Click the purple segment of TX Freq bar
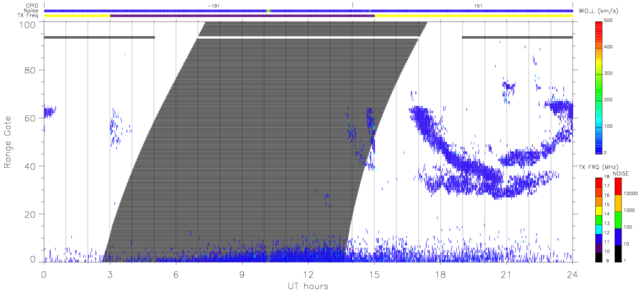The height and width of the screenshot is (297, 644). tap(242, 16)
